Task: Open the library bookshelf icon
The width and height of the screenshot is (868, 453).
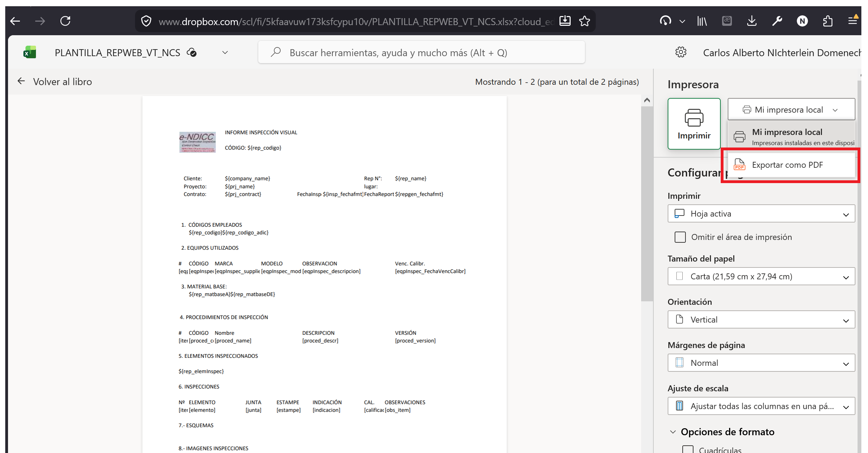Action: coord(702,21)
